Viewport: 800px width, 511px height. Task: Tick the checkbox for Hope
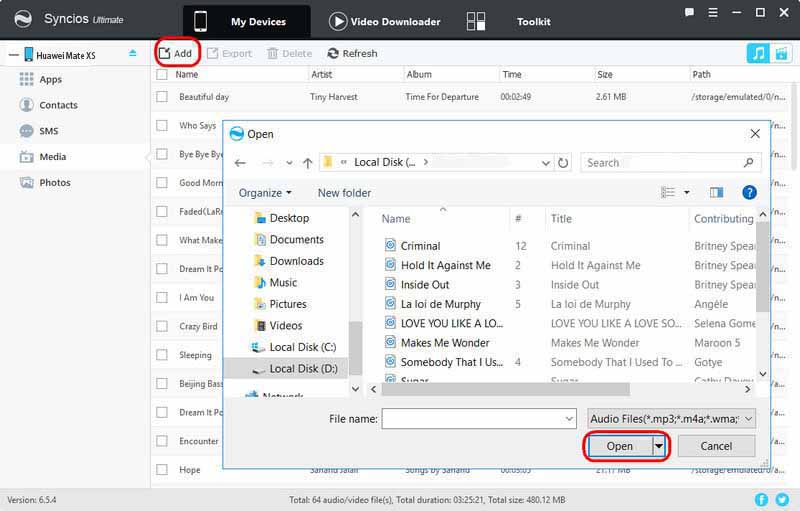point(162,469)
